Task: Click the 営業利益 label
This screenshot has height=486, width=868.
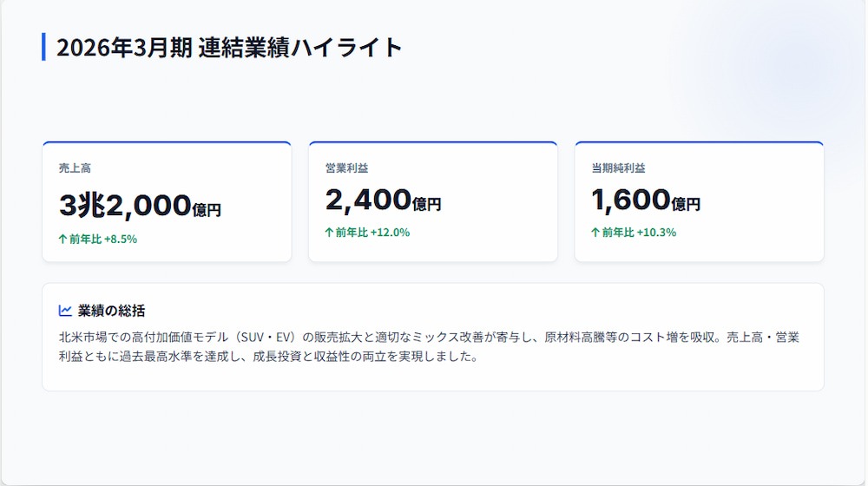Action: tap(346, 167)
